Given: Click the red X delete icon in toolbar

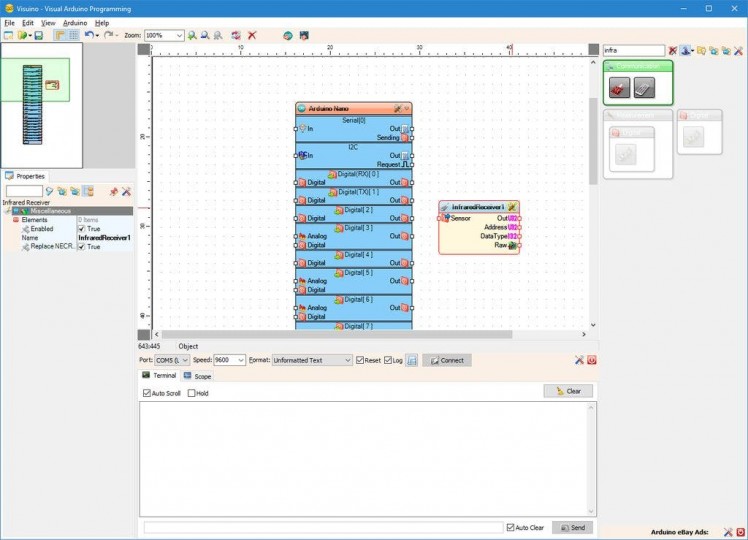Looking at the screenshot, I should pos(252,35).
